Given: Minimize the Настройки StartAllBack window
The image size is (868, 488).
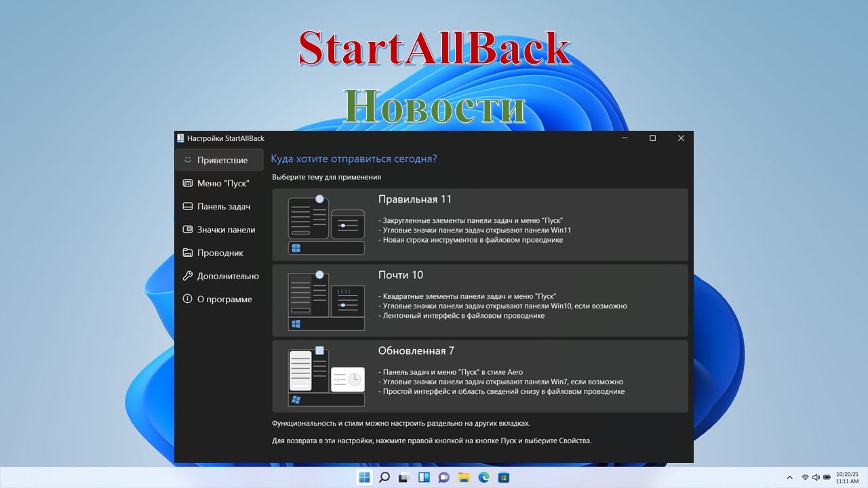Looking at the screenshot, I should coord(624,138).
